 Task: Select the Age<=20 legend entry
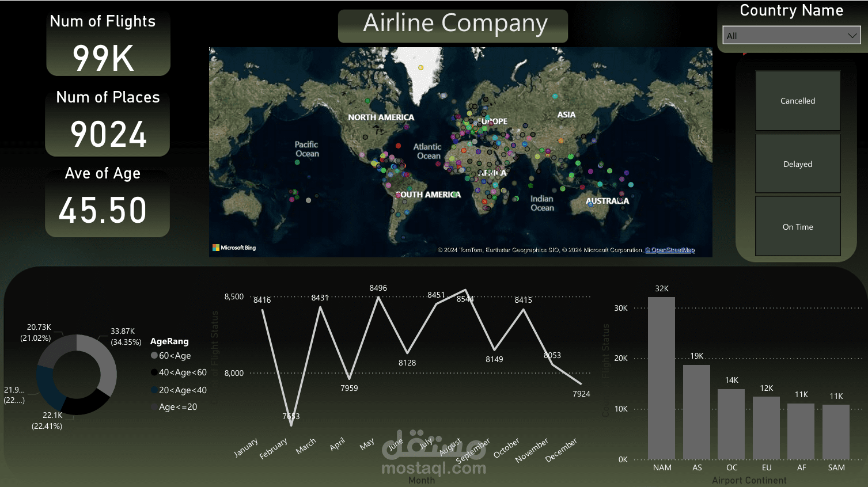point(174,407)
